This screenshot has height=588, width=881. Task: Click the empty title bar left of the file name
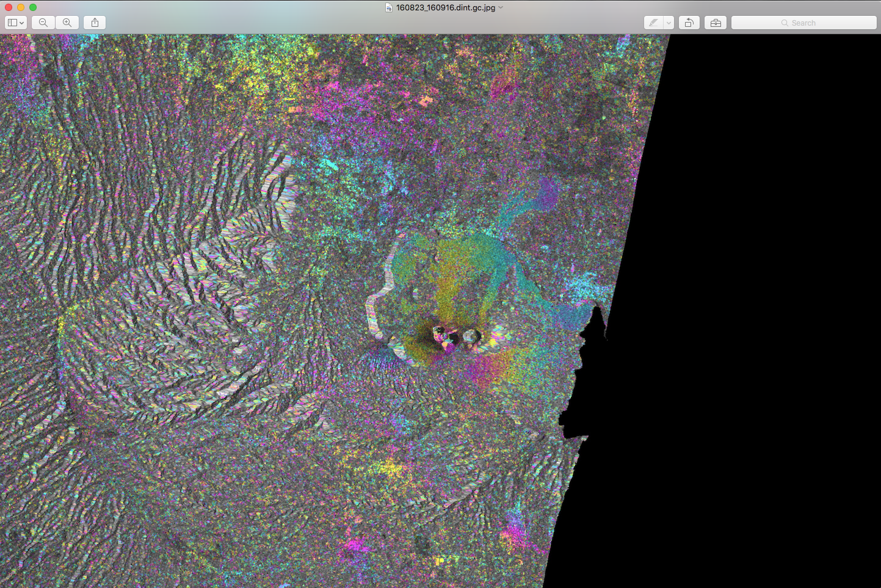(214, 7)
